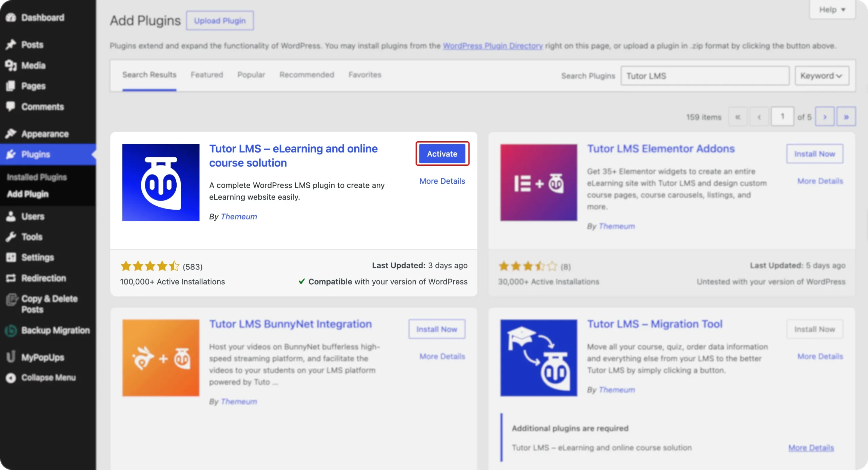Image resolution: width=868 pixels, height=470 pixels.
Task: Focus the Search Plugins input field
Action: tap(705, 76)
